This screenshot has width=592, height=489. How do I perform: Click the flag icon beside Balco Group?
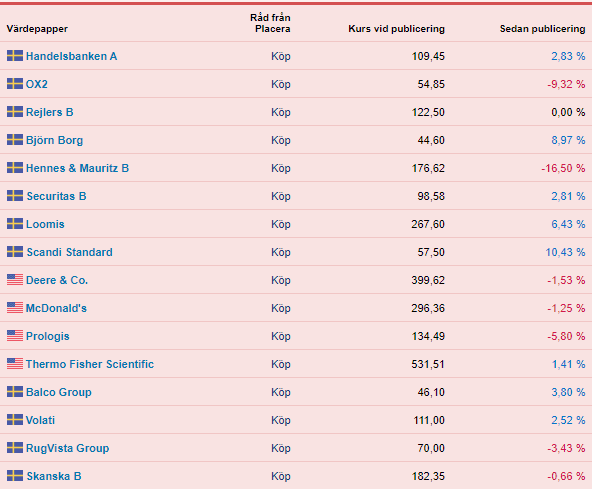point(15,392)
